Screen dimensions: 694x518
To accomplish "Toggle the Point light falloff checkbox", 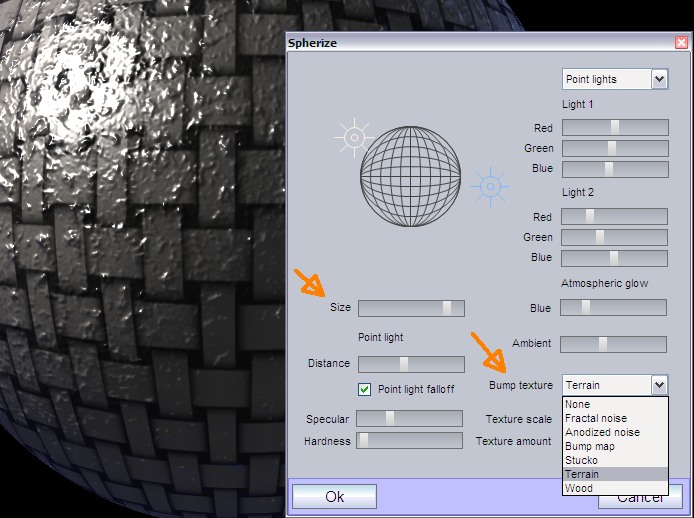I will coord(364,389).
